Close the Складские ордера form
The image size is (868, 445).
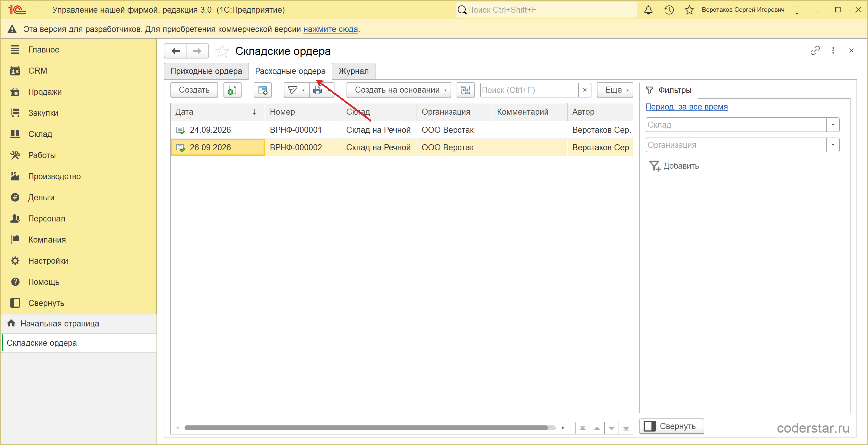pos(851,51)
